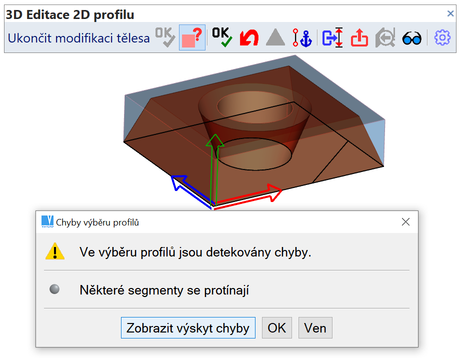Click OK in the error dialog
Image resolution: width=461 pixels, height=360 pixels.
coord(277,328)
